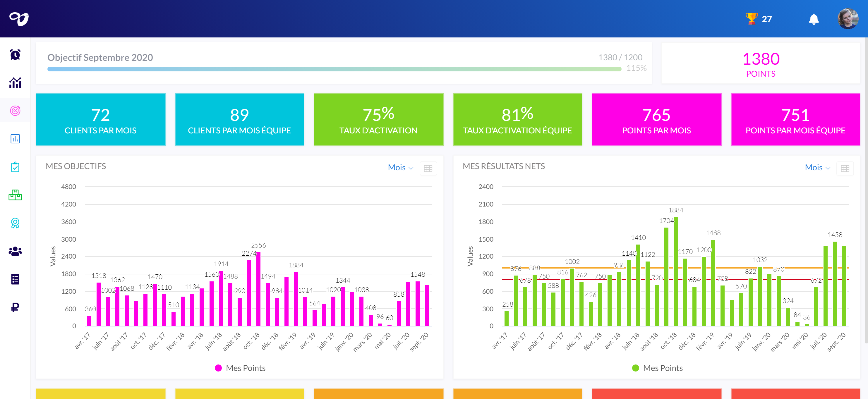This screenshot has width=868, height=399.
Task: Click the 1548 label in Mes Objectifs chart
Action: coord(418,274)
